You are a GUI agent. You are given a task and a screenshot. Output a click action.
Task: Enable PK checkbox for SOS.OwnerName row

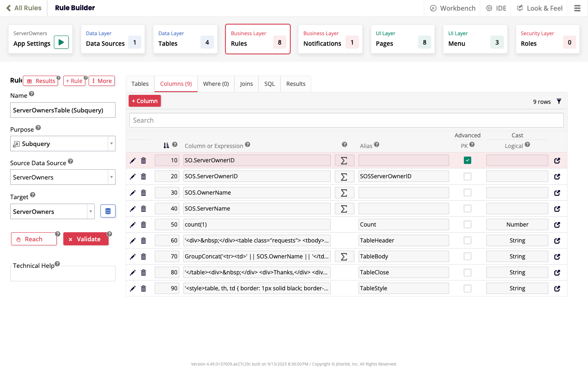[x=468, y=193]
